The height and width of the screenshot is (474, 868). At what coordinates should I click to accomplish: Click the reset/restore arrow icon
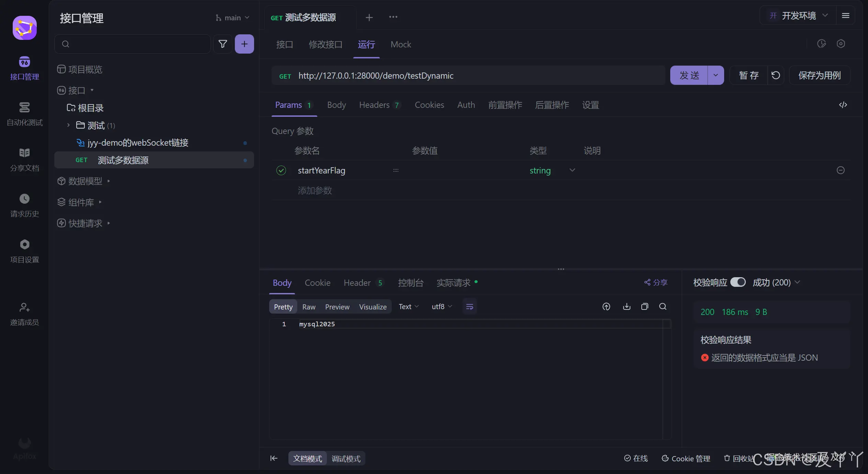[776, 75]
